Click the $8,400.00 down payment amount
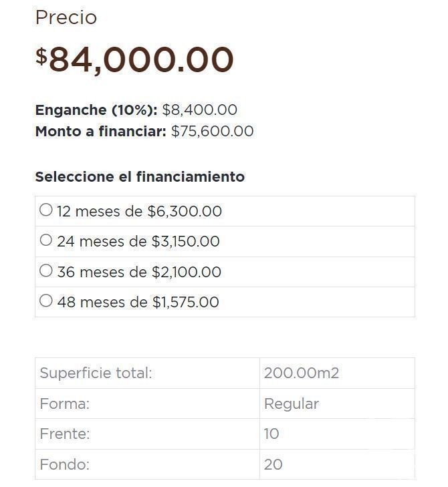 200,110
